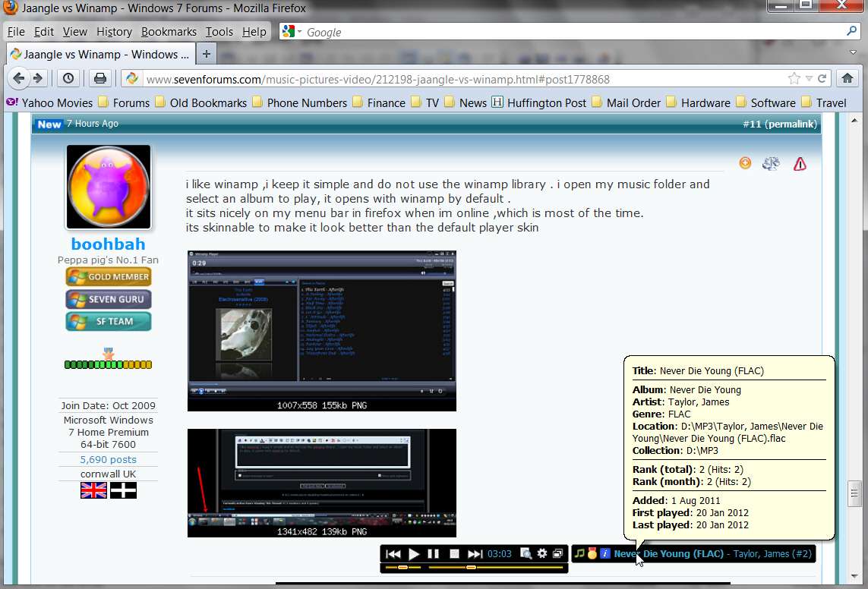Click the gold medal rank icon
868x589 pixels.
click(592, 553)
